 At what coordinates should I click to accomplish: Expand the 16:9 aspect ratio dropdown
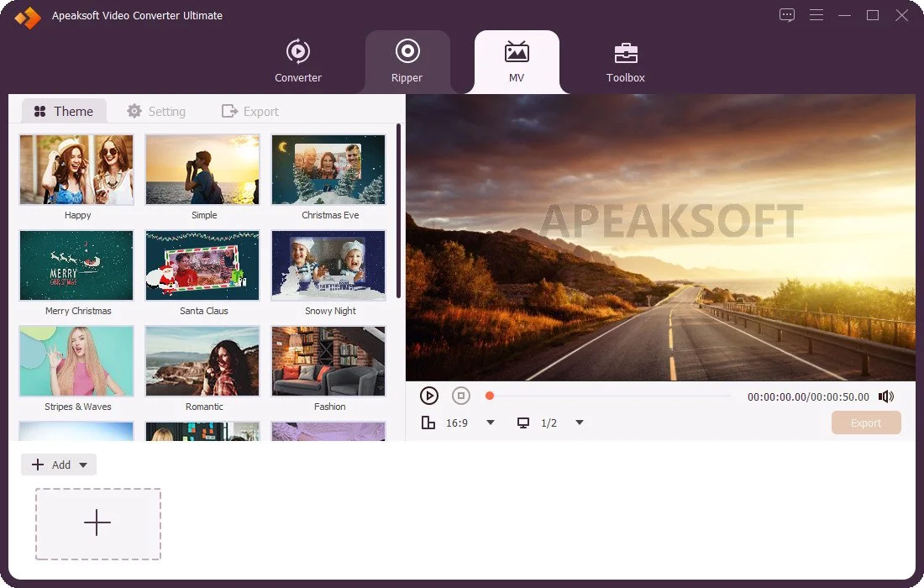click(491, 423)
